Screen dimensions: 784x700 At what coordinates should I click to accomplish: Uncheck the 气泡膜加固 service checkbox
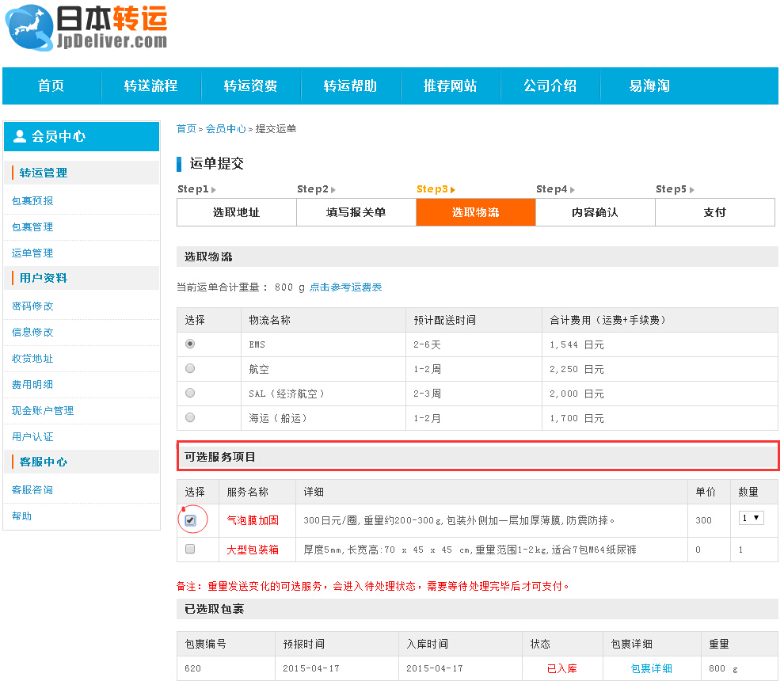[189, 519]
